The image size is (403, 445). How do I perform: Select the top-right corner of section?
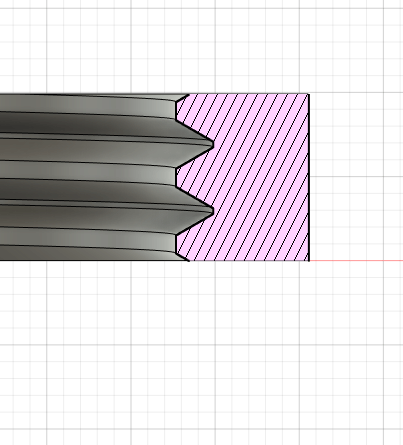pos(309,94)
